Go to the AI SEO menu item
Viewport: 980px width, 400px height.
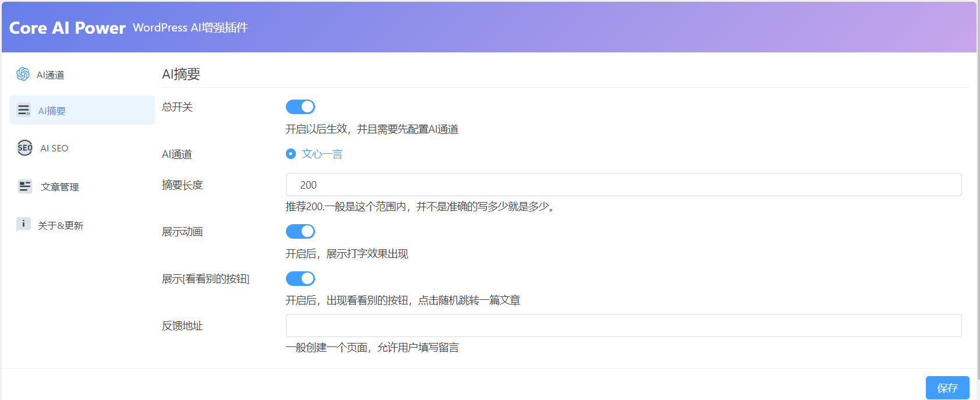pos(82,148)
